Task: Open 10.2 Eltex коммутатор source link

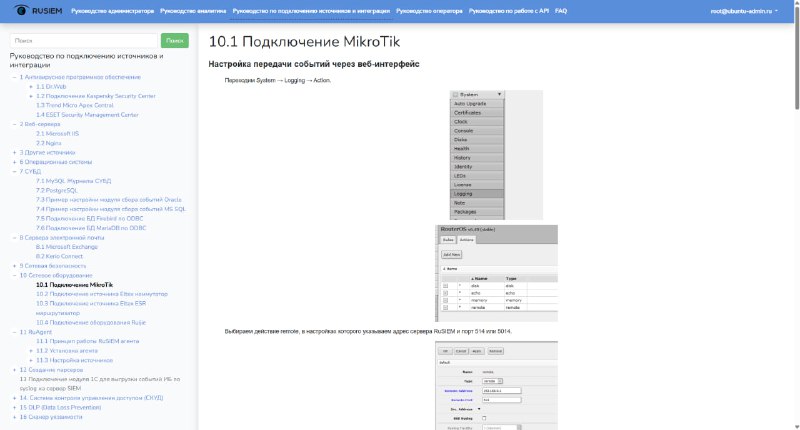Action: pyautogui.click(x=102, y=294)
